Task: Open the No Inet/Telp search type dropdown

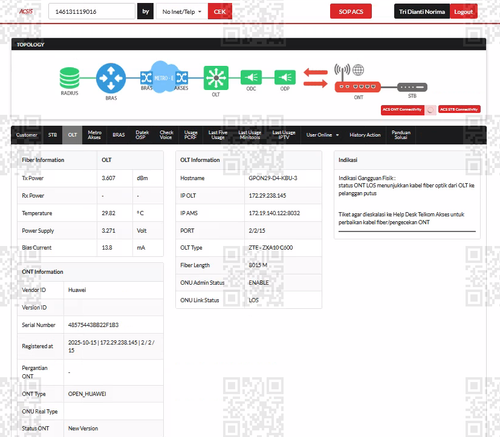Action: coord(182,12)
